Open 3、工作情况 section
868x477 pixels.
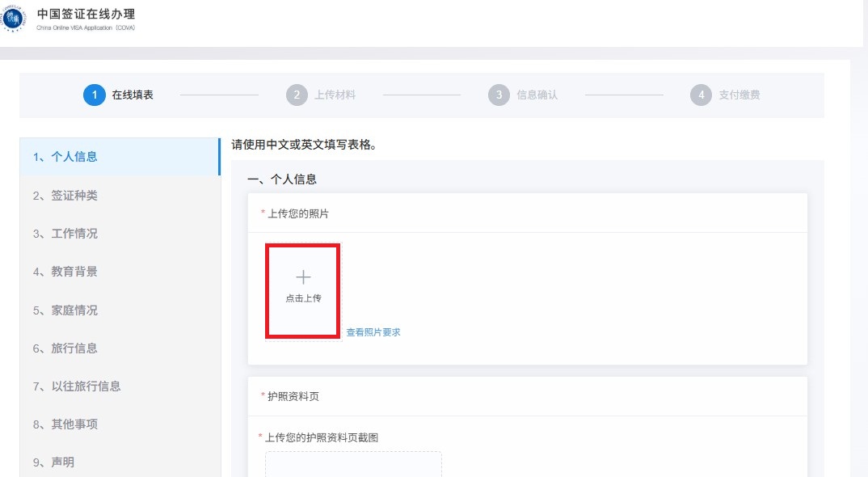tap(65, 234)
